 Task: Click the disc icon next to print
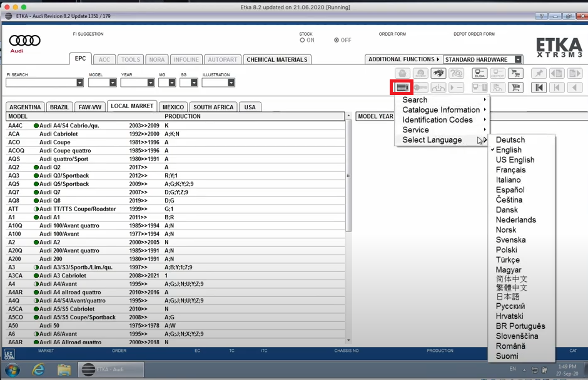(420, 74)
